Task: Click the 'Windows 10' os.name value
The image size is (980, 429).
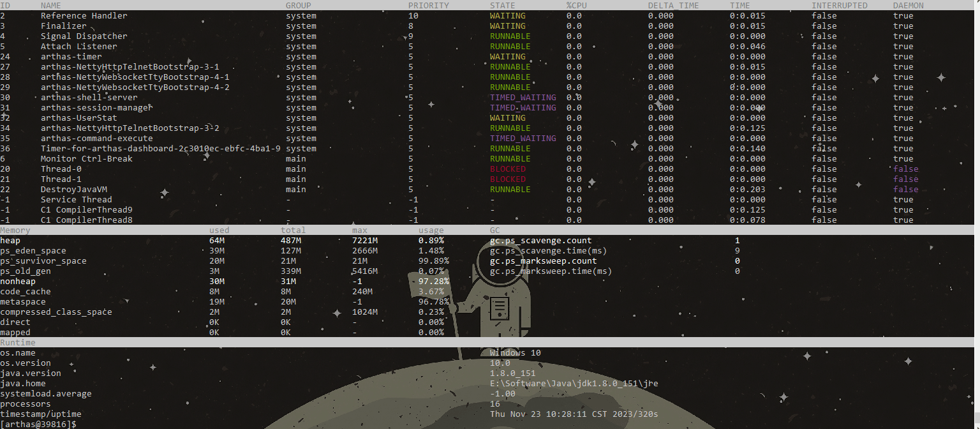Action: click(x=516, y=353)
